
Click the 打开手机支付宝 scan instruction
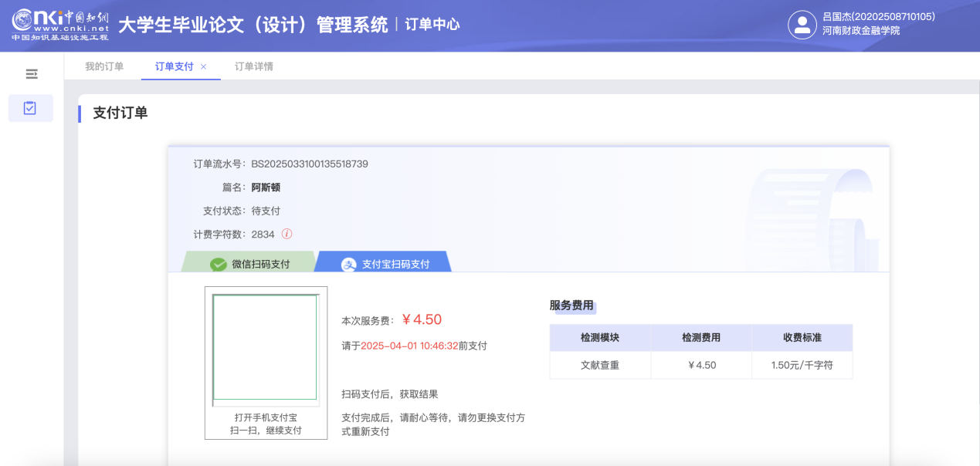[266, 417]
